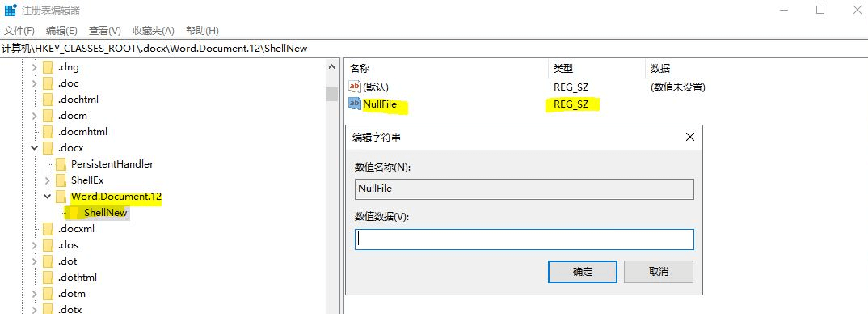Open the 文件(F) menu

19,31
